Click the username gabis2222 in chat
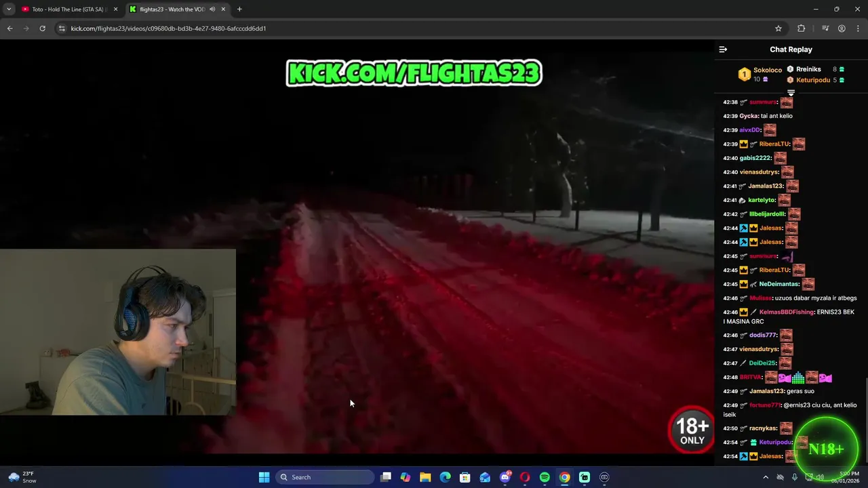 tap(755, 158)
